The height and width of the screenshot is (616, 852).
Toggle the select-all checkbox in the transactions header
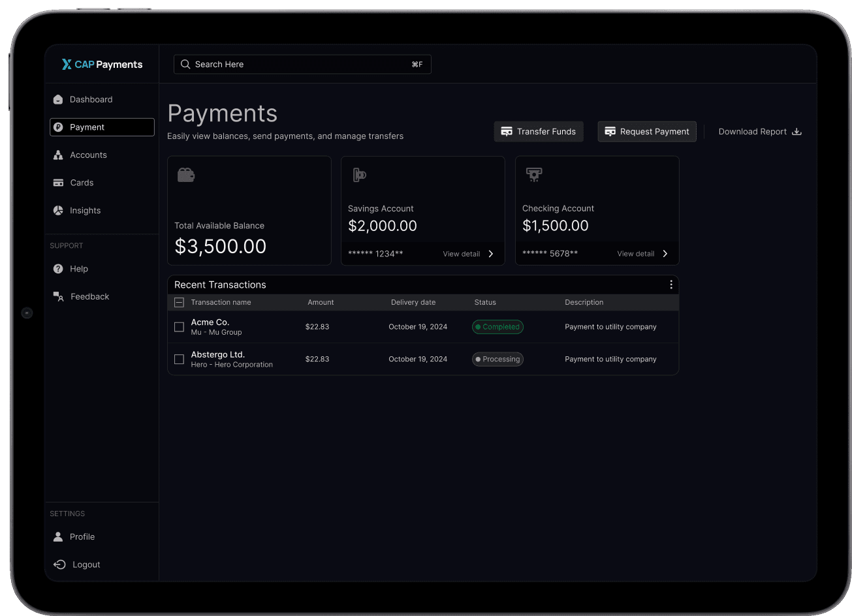coord(179,302)
